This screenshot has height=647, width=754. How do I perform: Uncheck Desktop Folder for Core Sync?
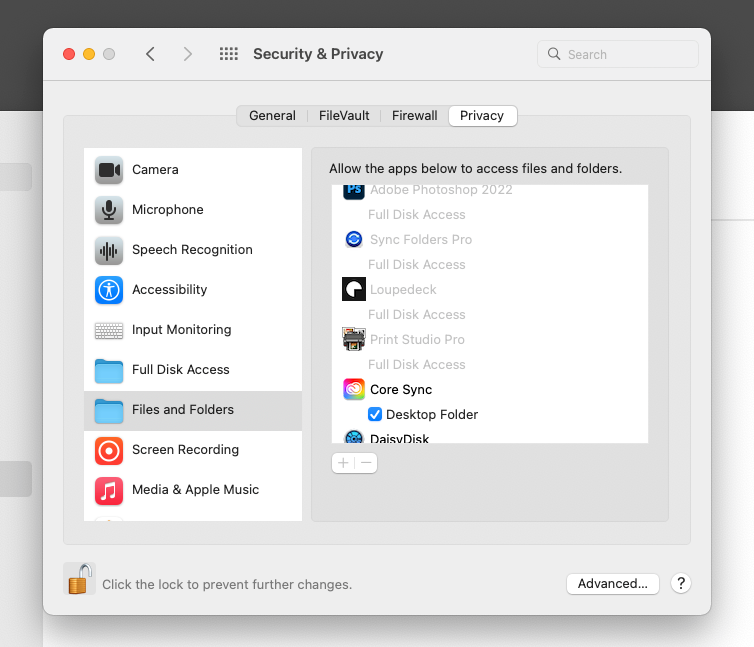375,414
